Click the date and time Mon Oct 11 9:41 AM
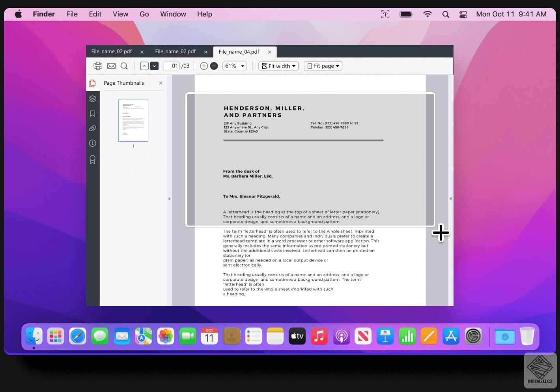 [x=511, y=14]
